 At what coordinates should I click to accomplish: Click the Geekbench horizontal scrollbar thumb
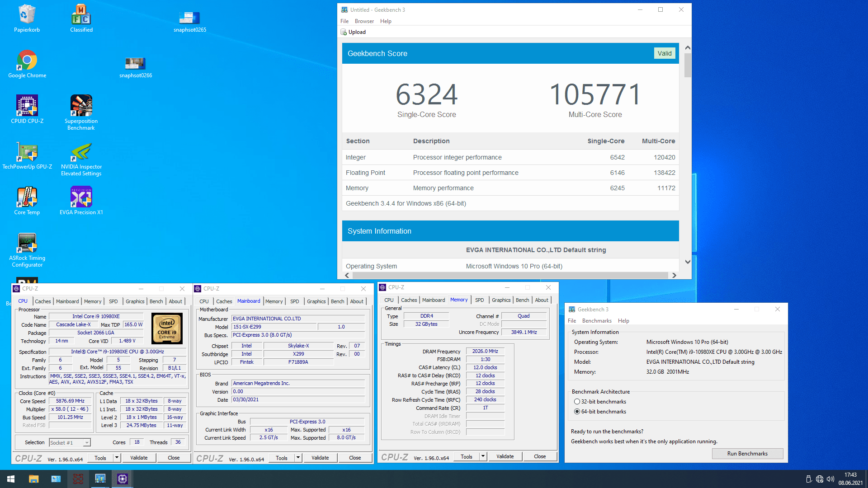pos(510,275)
